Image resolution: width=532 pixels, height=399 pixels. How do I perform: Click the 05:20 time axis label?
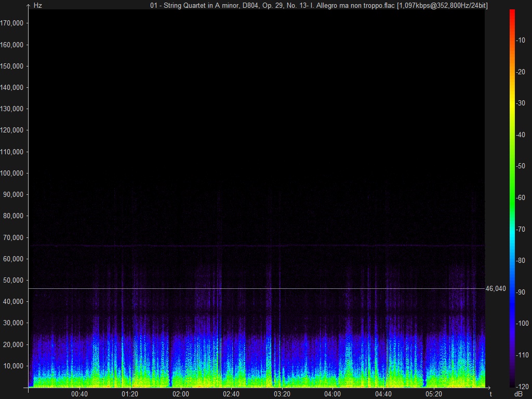[434, 394]
